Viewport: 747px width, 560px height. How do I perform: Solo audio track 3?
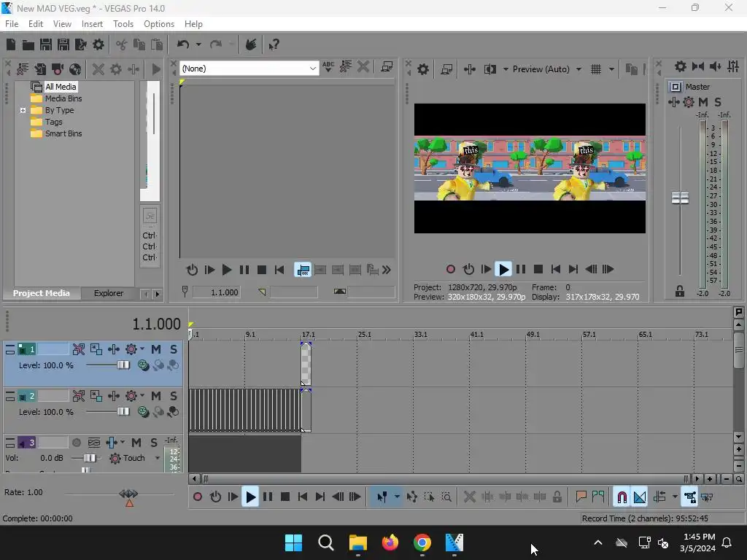click(x=154, y=443)
